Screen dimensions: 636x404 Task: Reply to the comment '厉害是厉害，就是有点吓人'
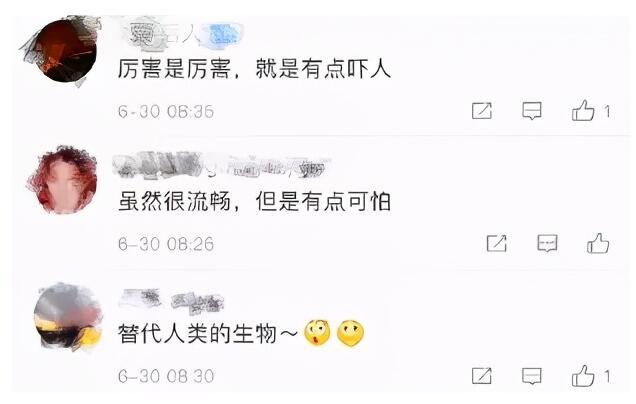pyautogui.click(x=532, y=111)
